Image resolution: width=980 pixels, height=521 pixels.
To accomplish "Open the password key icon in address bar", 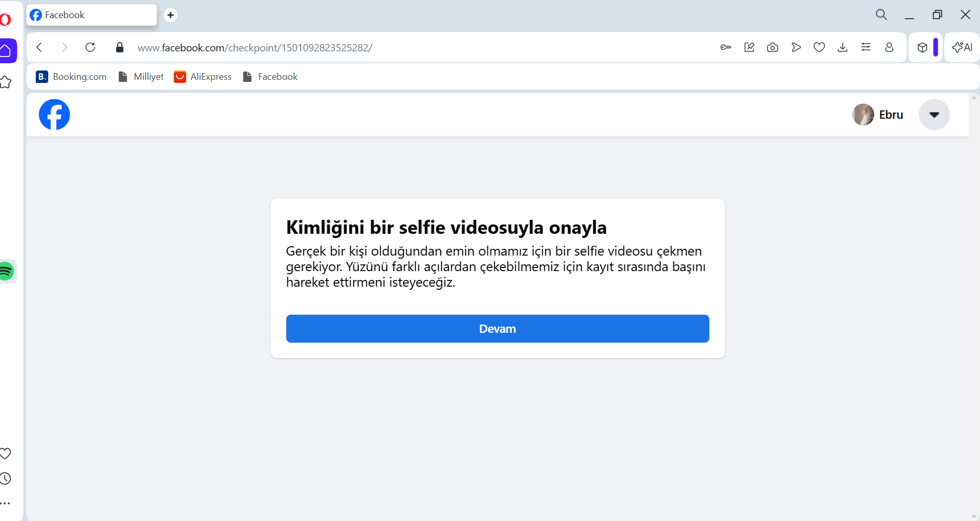I will point(726,48).
